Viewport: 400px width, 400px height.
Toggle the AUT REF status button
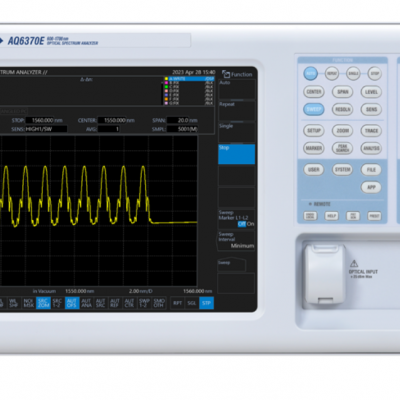pos(115,303)
